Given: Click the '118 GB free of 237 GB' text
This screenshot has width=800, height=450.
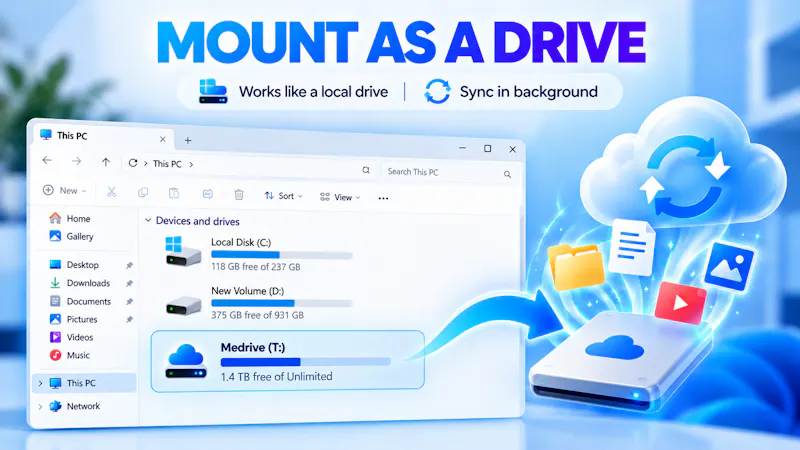Looking at the screenshot, I should pos(256,267).
